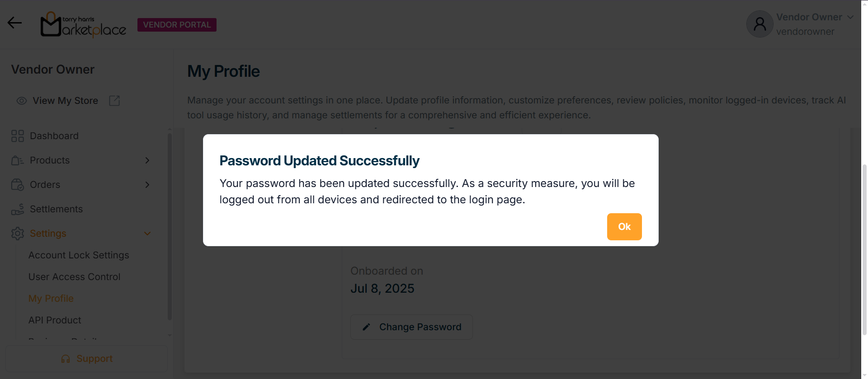This screenshot has height=379, width=868.
Task: Click the user avatar icon
Action: pyautogui.click(x=759, y=24)
